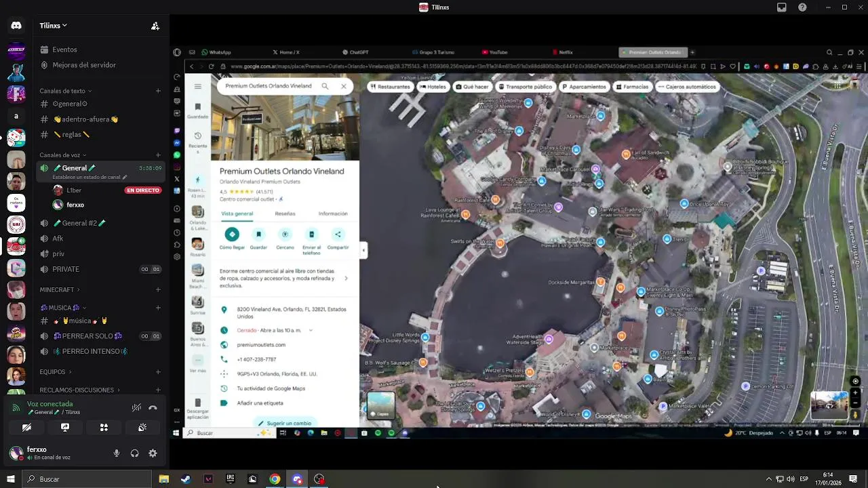This screenshot has width=868, height=488.
Task: Open the premiumoutlets.com website link
Action: tap(261, 345)
